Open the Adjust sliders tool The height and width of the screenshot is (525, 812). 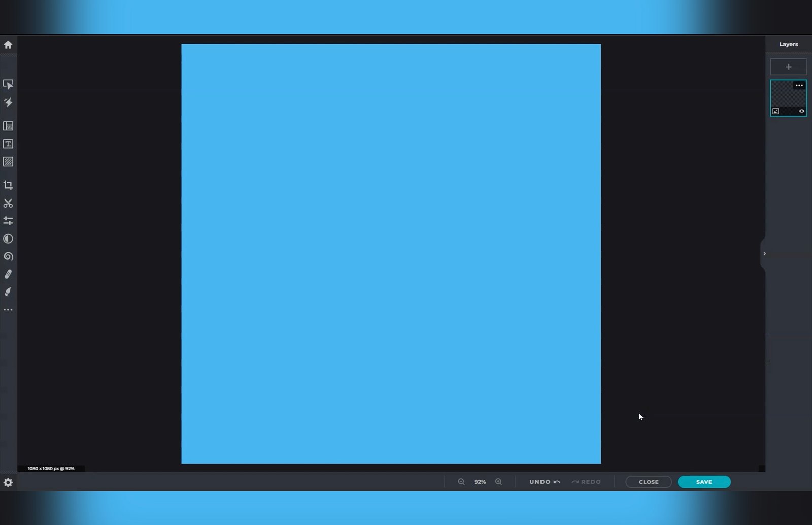8,221
